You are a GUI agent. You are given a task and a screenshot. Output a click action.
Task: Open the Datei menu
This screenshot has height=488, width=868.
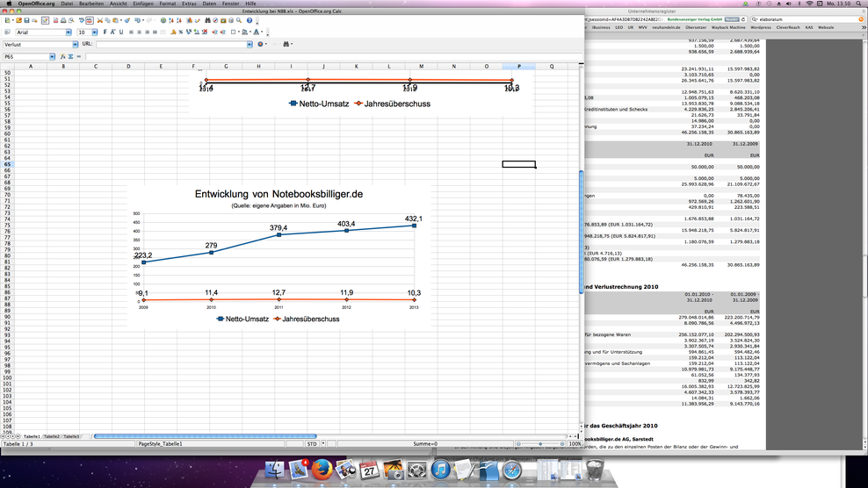pyautogui.click(x=67, y=4)
